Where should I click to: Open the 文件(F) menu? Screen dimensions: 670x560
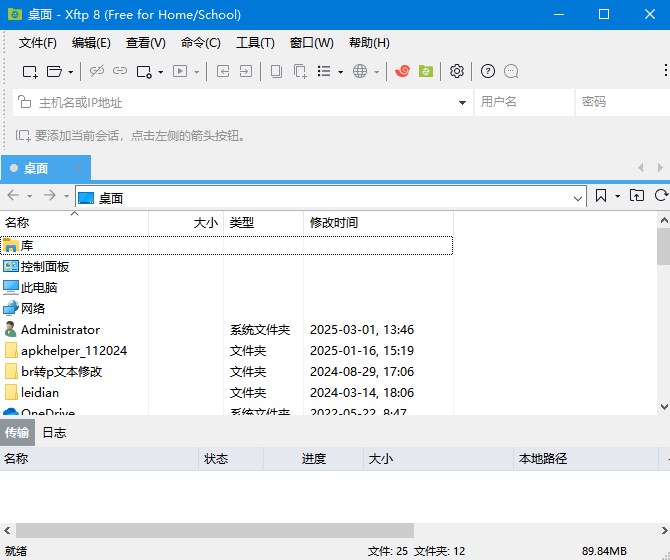point(38,43)
